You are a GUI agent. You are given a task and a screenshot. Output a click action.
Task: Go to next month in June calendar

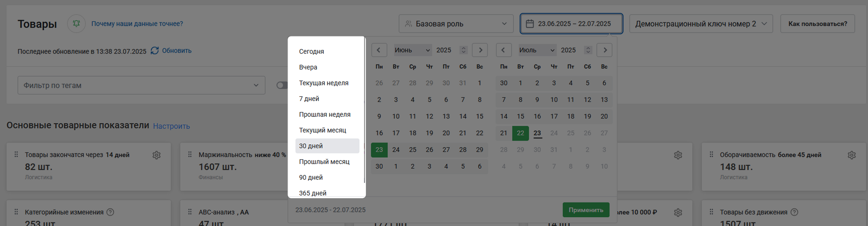[x=480, y=50]
